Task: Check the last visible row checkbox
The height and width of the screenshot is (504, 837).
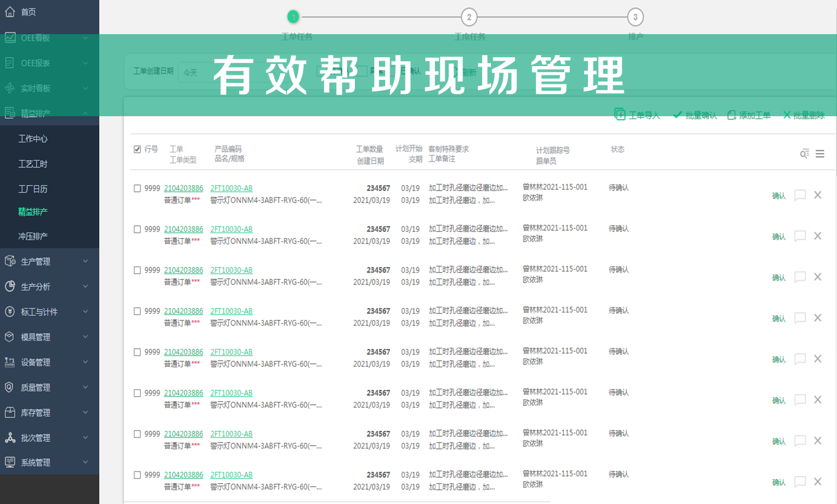Action: pyautogui.click(x=137, y=474)
